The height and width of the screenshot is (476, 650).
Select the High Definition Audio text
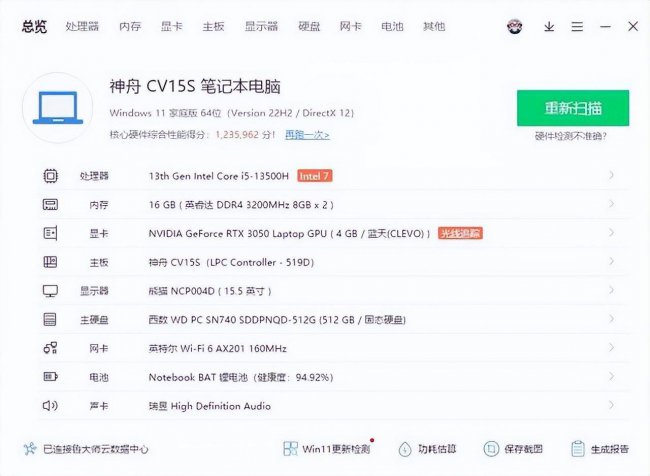point(210,406)
